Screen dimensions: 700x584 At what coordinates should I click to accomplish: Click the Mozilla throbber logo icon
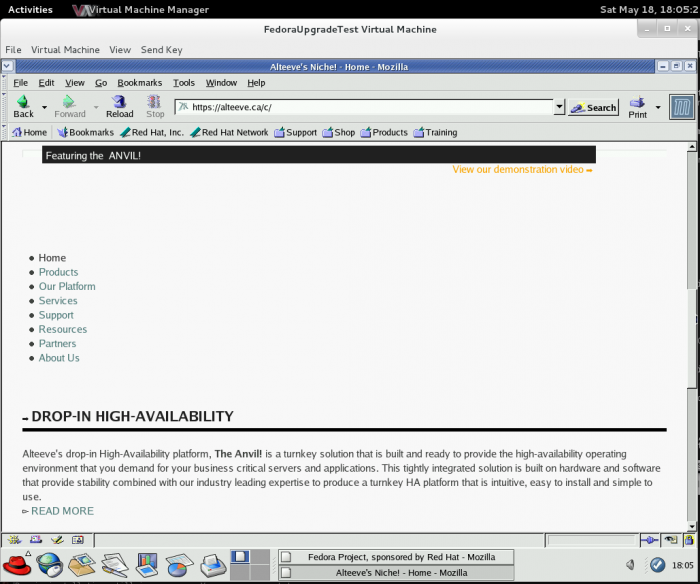coord(681,106)
